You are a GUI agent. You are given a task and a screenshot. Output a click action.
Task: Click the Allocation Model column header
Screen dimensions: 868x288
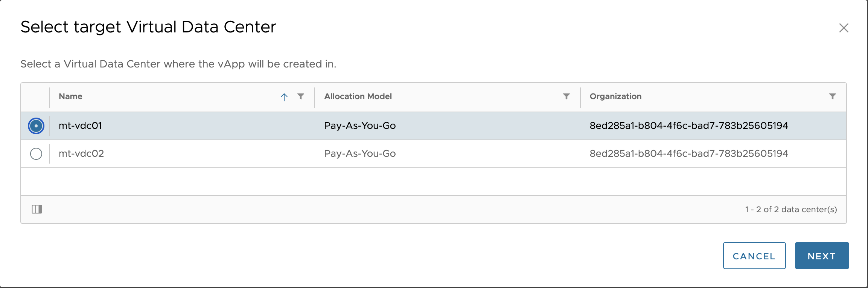358,97
